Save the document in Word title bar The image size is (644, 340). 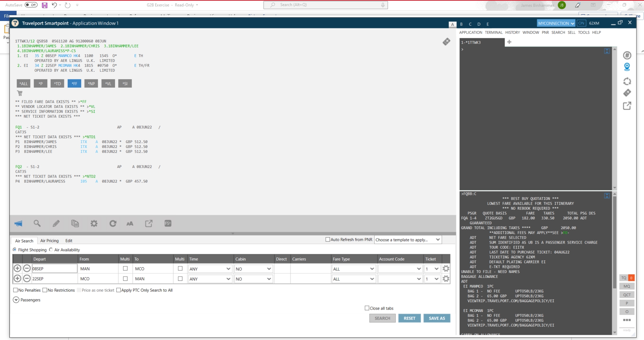[x=45, y=5]
